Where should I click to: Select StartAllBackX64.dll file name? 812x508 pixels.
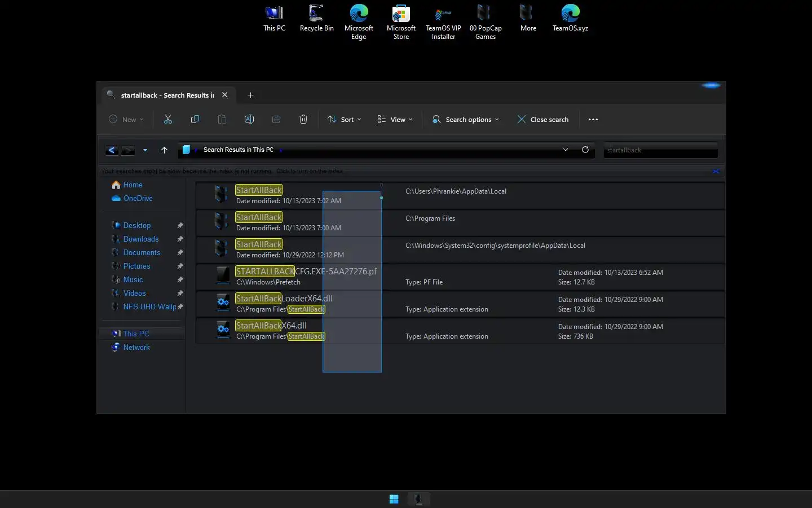click(271, 325)
